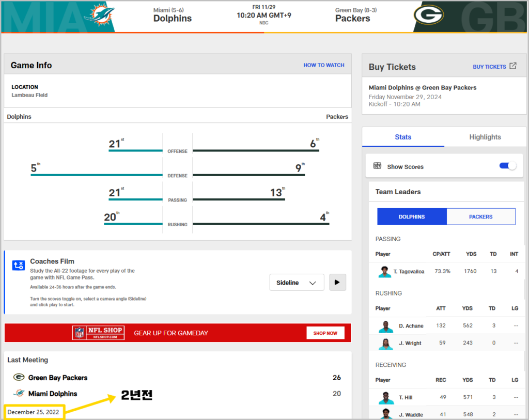This screenshot has width=529, height=420.
Task: Click Achane's 562 rushing yards value
Action: [x=468, y=325]
